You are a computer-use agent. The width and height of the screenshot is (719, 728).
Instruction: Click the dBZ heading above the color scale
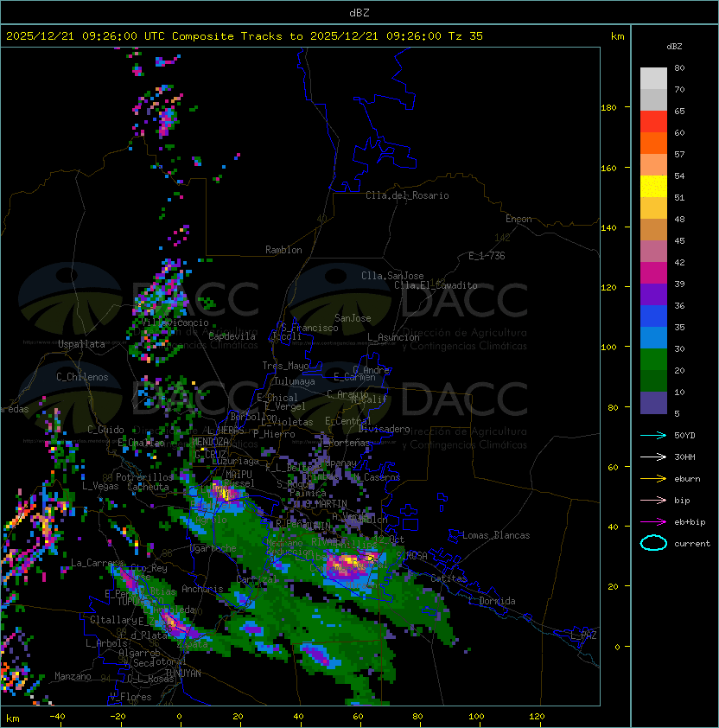point(674,47)
